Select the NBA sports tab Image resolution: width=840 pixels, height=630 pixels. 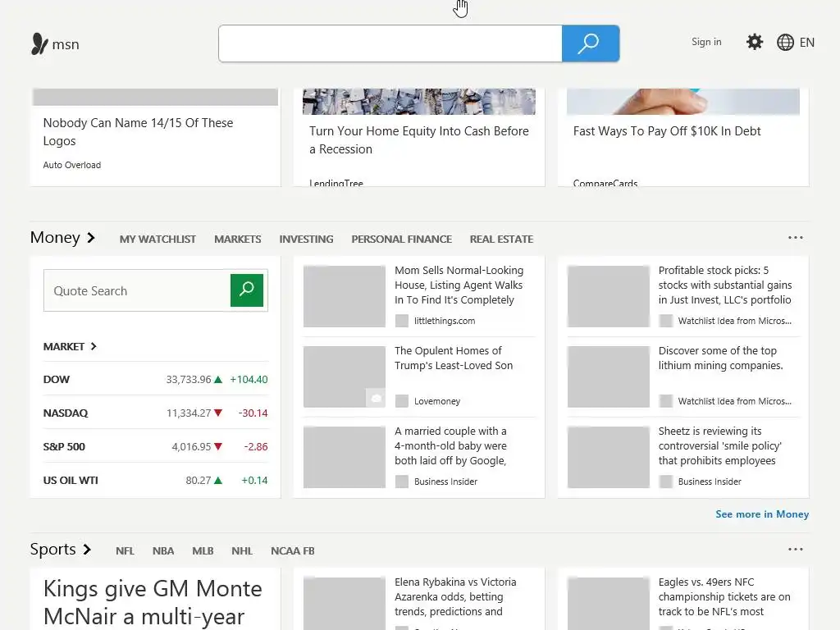(163, 550)
